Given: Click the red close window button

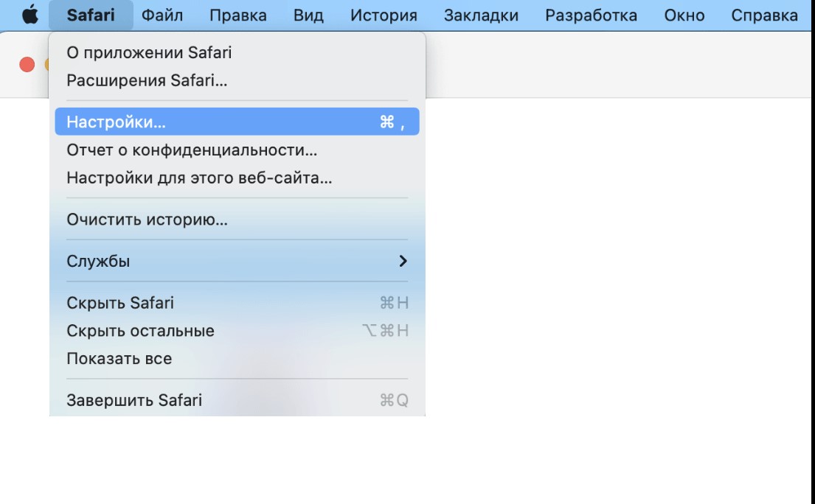Looking at the screenshot, I should tap(27, 64).
